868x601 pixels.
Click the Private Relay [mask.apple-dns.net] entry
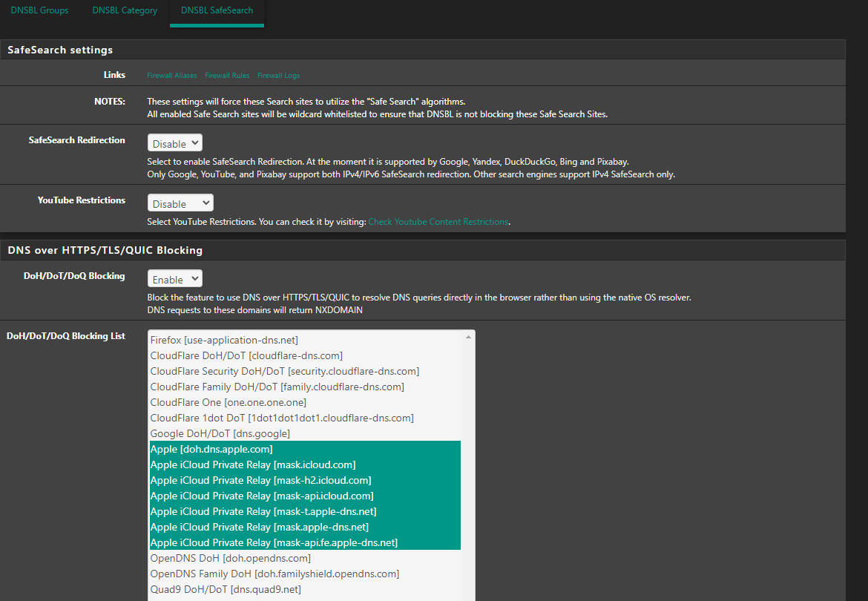pyautogui.click(x=305, y=527)
